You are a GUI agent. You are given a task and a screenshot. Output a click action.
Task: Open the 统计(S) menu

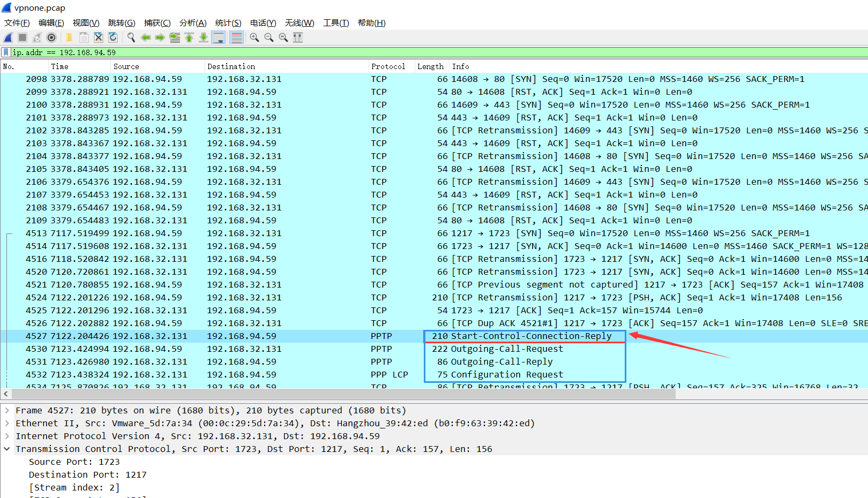(x=228, y=23)
